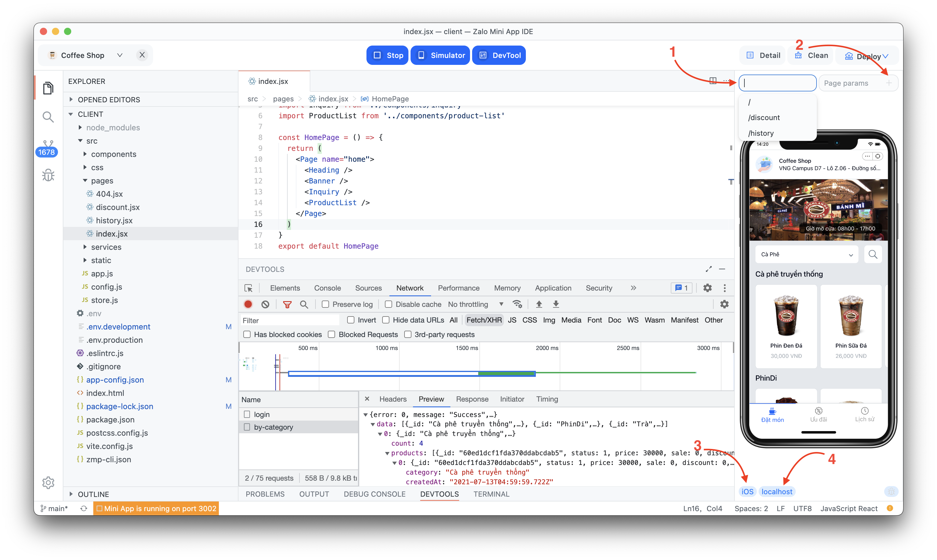Open the Response tab of request
Screen dimensions: 937x560
coord(472,399)
